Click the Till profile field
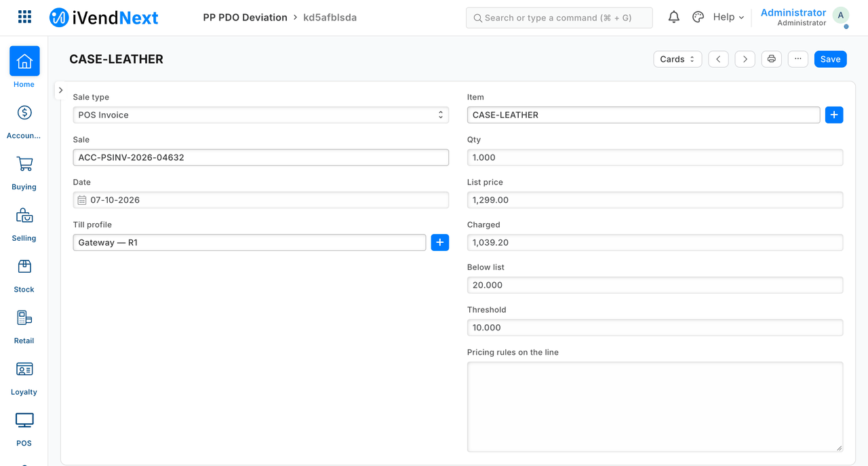Screen dimensions: 868x466 [x=250, y=242]
